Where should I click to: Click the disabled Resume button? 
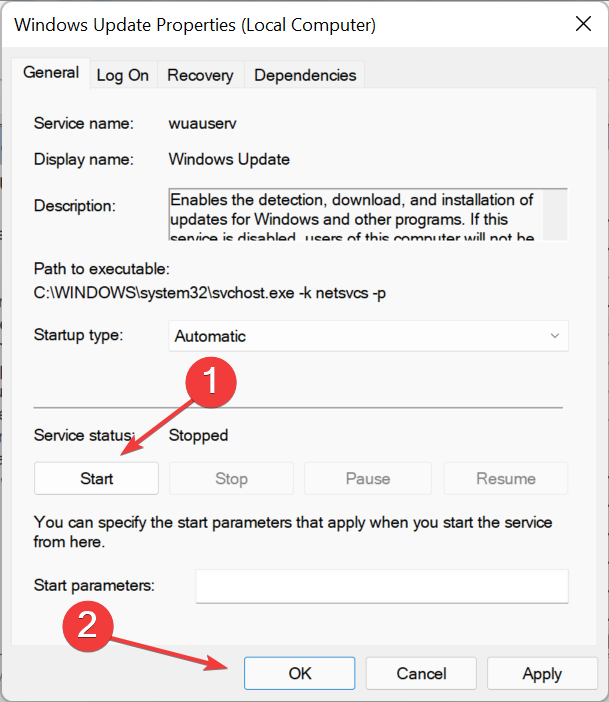(505, 478)
